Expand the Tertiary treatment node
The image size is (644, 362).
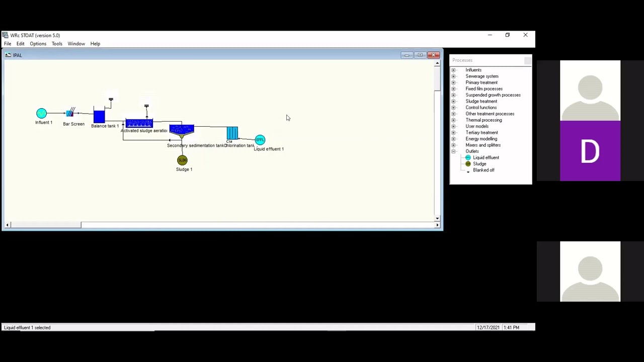click(453, 133)
